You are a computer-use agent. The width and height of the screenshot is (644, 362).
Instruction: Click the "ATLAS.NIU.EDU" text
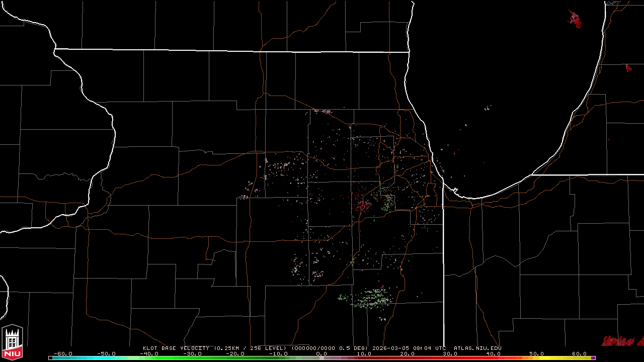477,348
